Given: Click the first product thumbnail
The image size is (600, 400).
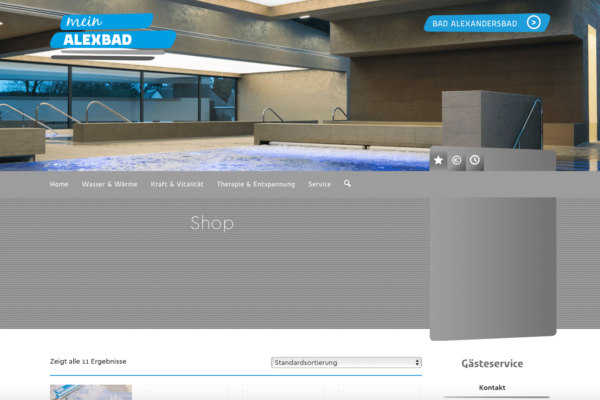Looking at the screenshot, I should (x=91, y=392).
